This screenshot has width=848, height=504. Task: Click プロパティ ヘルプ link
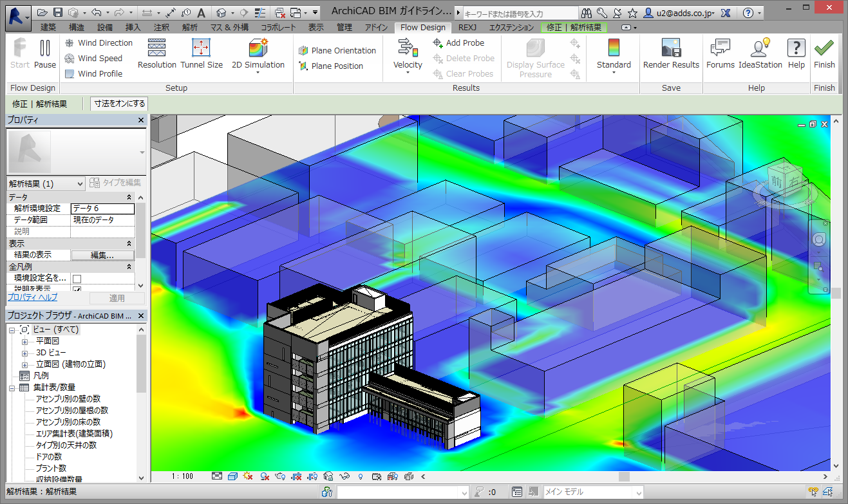[x=32, y=297]
